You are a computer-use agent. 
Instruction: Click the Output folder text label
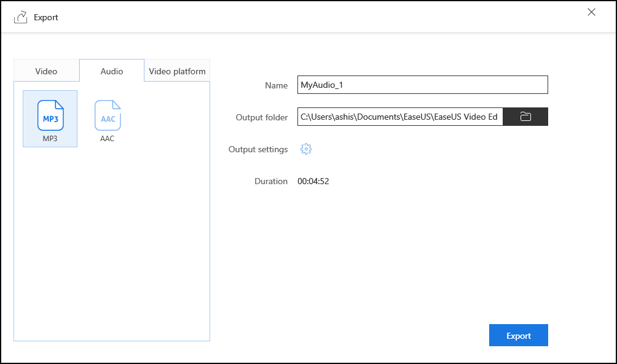[x=262, y=117]
